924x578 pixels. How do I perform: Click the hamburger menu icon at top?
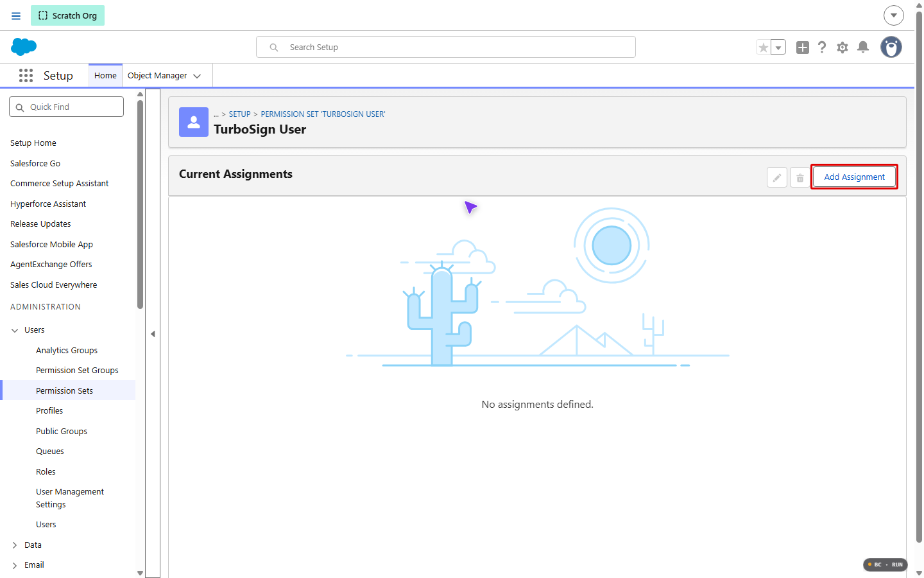coord(16,15)
